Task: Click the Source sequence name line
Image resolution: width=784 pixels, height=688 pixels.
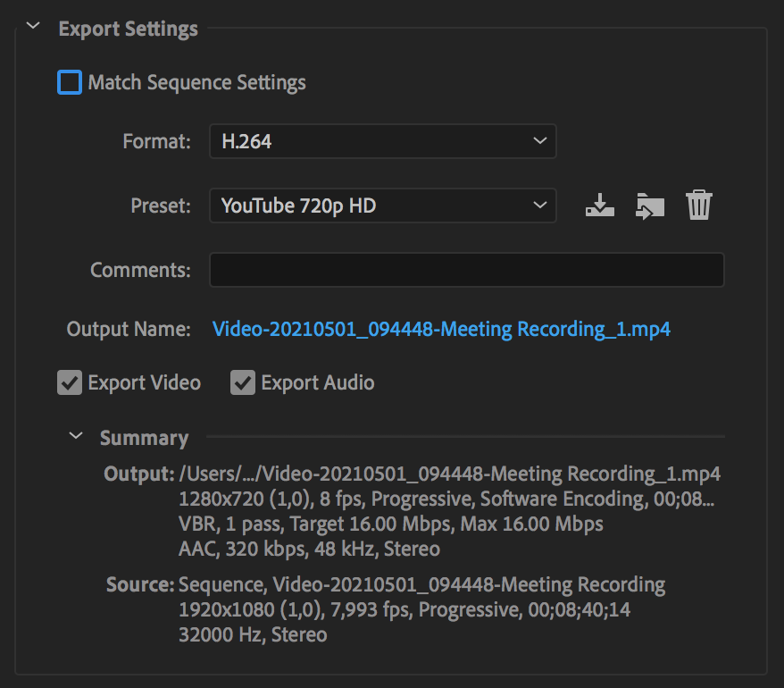Action: coord(422,585)
